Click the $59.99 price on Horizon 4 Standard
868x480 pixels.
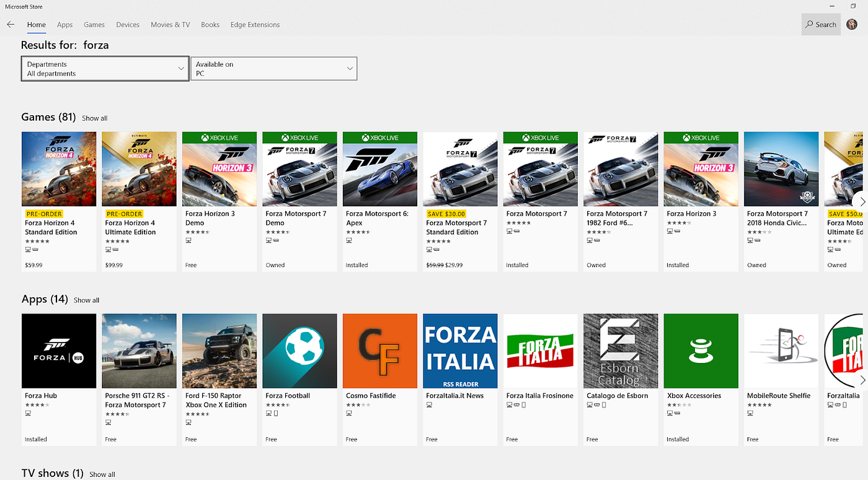(x=33, y=265)
